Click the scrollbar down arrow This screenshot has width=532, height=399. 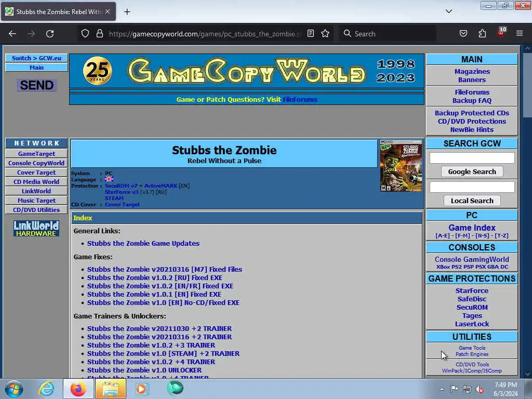pos(527,374)
